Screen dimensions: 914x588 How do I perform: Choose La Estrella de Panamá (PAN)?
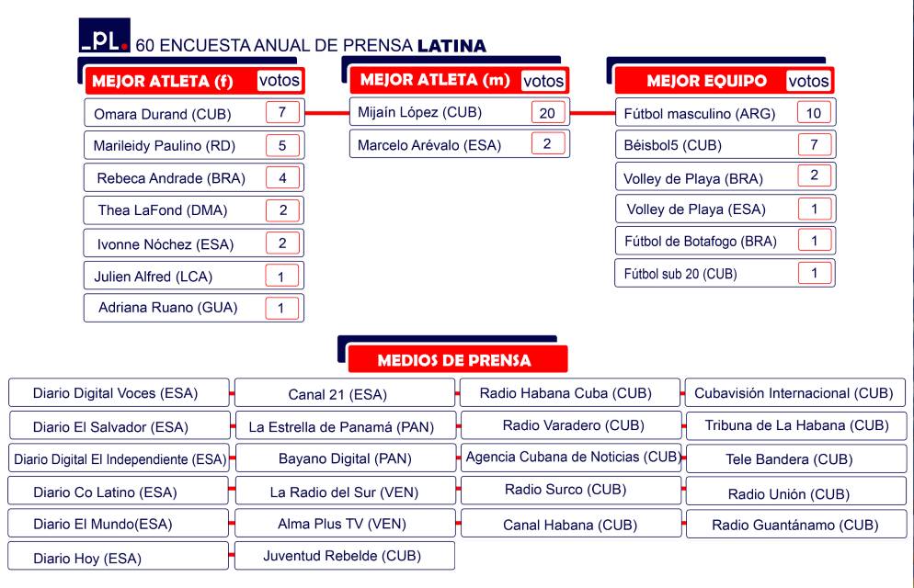click(x=341, y=426)
